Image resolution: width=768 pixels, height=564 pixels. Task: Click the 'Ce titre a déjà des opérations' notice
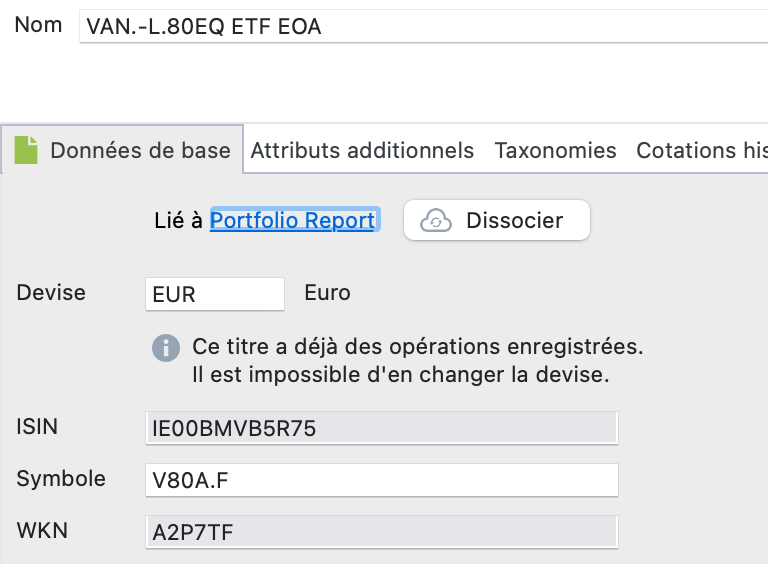(417, 360)
